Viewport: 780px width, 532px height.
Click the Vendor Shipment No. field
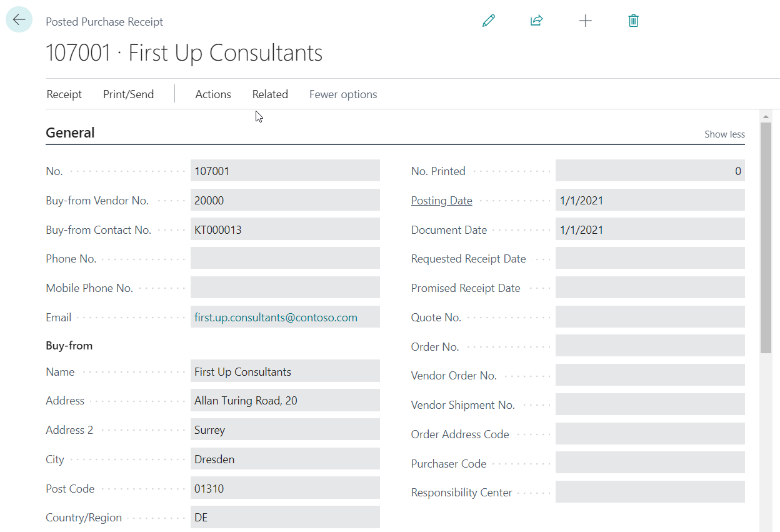650,404
